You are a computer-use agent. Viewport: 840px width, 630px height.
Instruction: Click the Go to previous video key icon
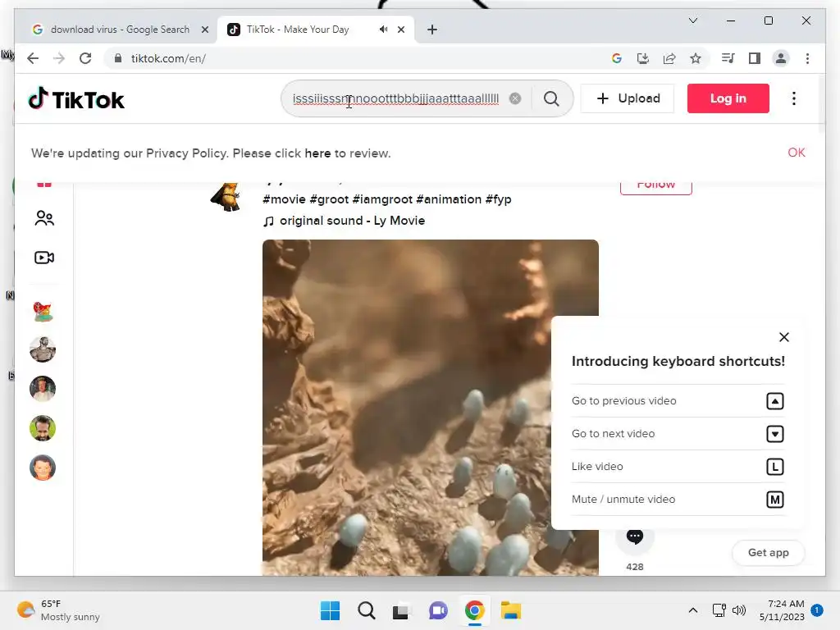(x=774, y=401)
